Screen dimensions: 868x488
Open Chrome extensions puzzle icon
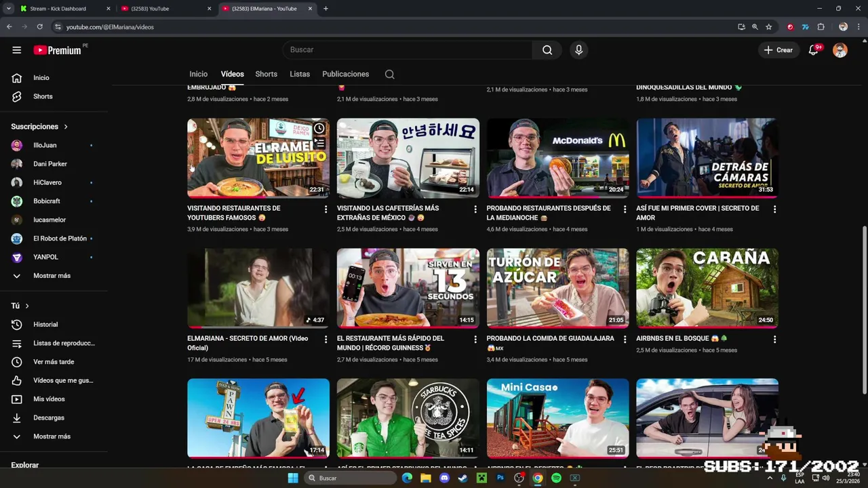coord(821,27)
